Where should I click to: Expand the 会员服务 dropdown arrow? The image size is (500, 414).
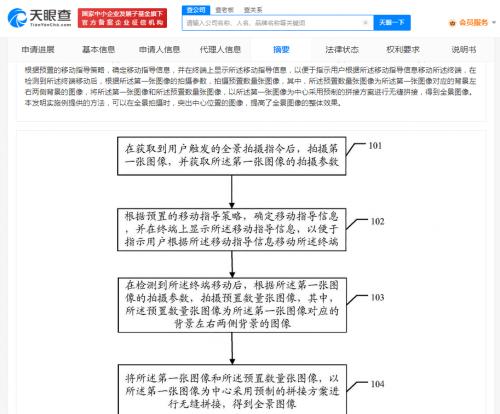pyautogui.click(x=494, y=23)
